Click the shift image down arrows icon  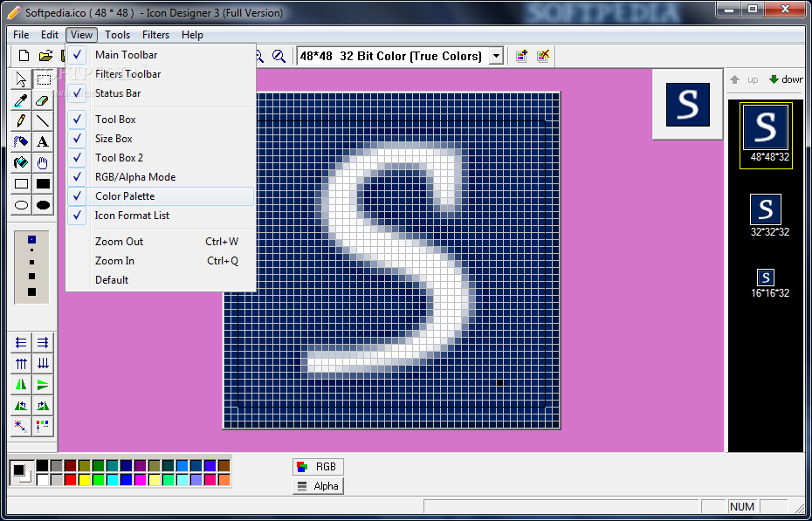click(43, 364)
